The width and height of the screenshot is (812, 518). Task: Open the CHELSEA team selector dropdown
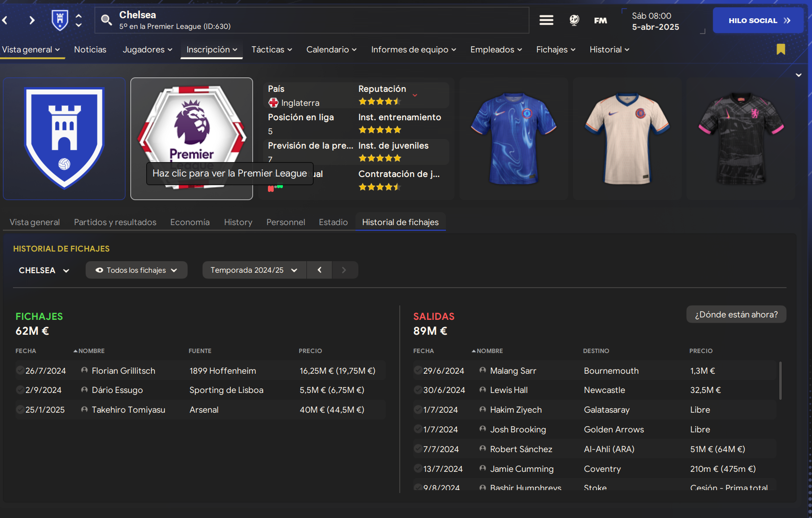coord(44,270)
